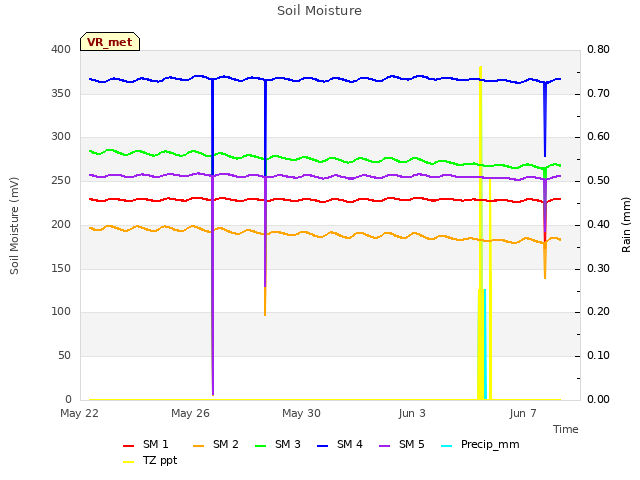The image size is (640, 480).
Task: Click the 0.20 rain axis value
Action: 598,312
